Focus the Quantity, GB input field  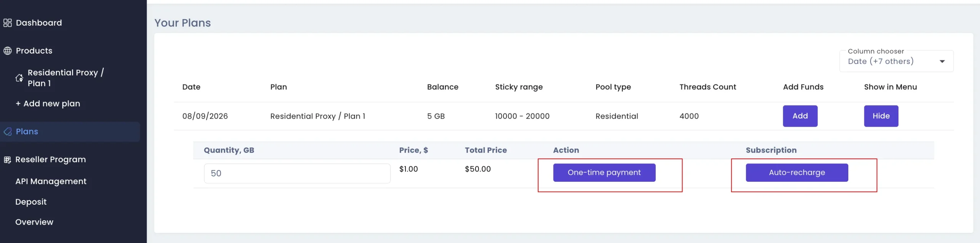[x=297, y=173]
